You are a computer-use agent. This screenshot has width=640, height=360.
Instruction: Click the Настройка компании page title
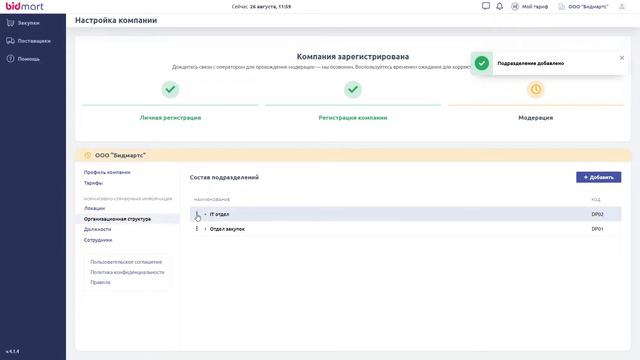tap(116, 20)
